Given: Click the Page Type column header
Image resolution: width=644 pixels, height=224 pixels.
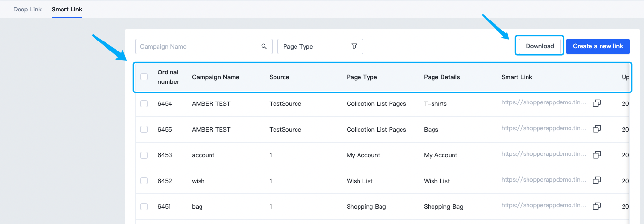Looking at the screenshot, I should click(362, 77).
